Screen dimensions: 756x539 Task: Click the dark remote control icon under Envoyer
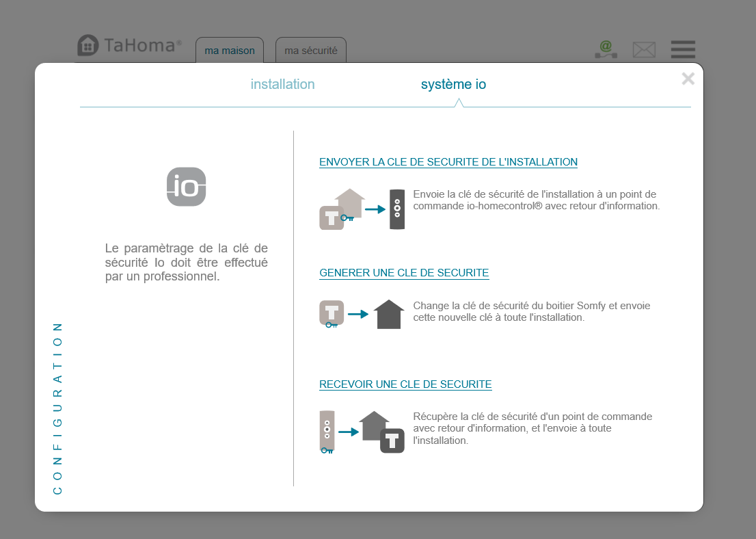tap(397, 209)
